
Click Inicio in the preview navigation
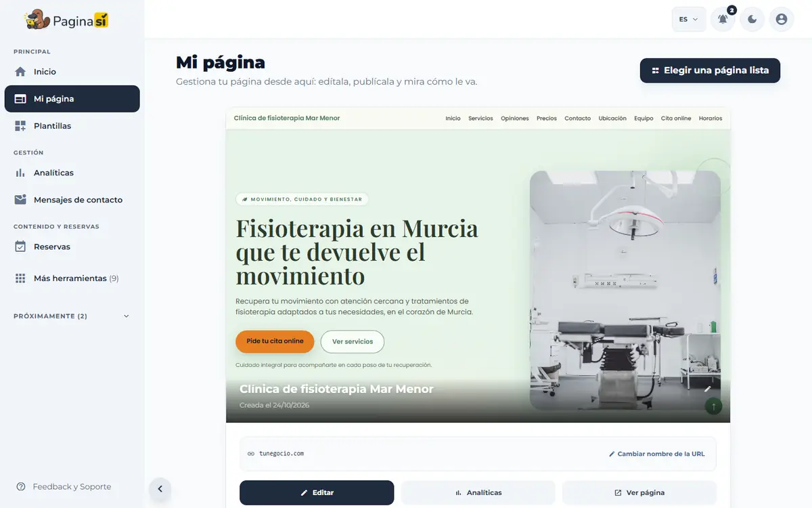pyautogui.click(x=453, y=119)
